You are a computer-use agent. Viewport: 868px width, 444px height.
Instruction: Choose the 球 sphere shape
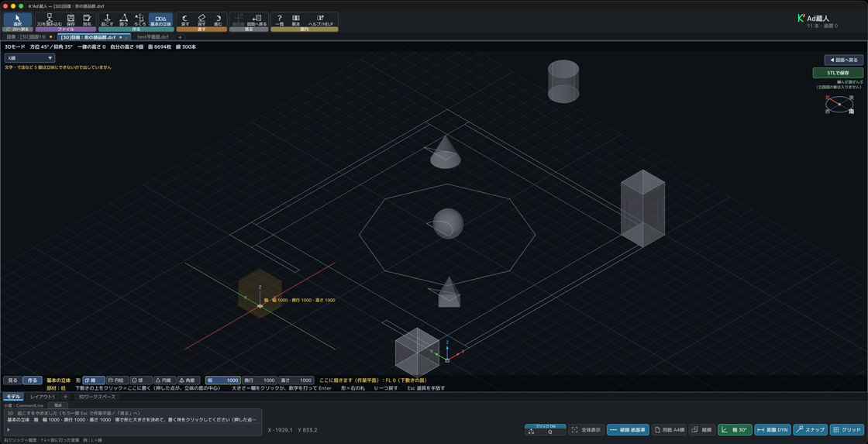coord(140,380)
